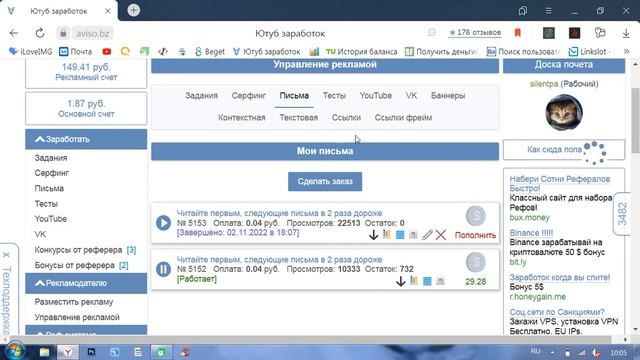Open the Тесты advertising tab

point(334,96)
